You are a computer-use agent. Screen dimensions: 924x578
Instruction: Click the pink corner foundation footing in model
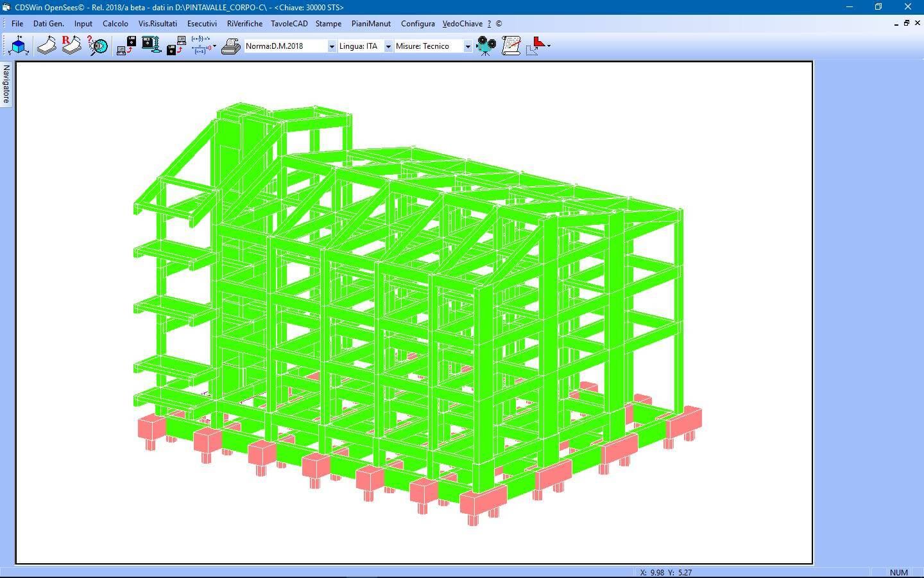point(483,500)
